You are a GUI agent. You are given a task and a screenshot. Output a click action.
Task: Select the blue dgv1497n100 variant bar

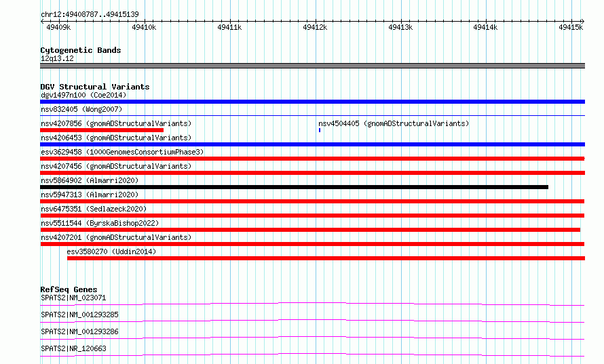pos(312,102)
